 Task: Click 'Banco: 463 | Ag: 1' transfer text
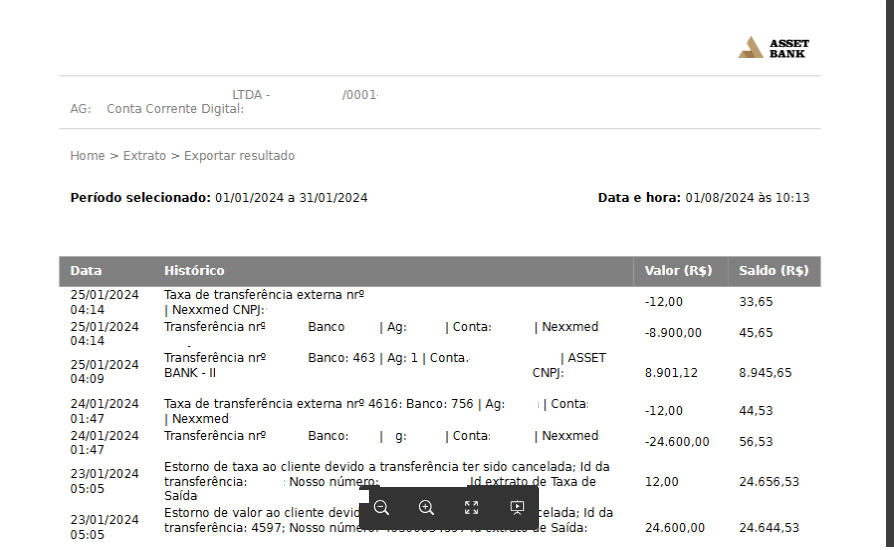[363, 358]
